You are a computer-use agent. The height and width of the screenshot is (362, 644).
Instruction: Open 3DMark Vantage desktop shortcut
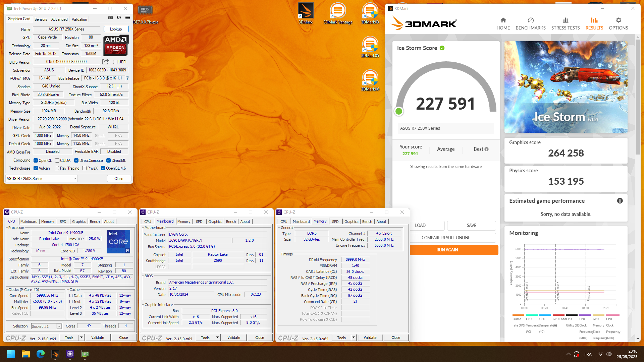pyautogui.click(x=338, y=13)
